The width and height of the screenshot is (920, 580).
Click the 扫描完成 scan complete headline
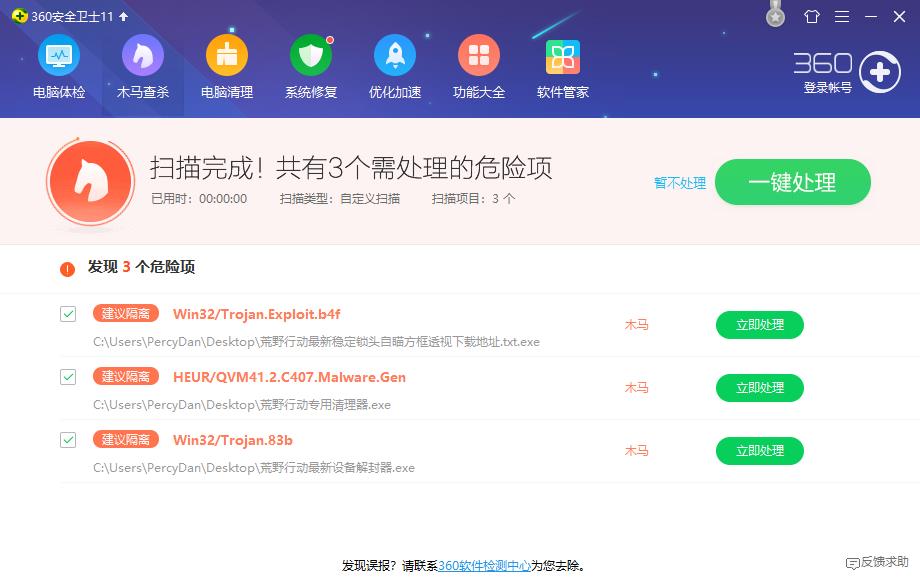pos(351,168)
